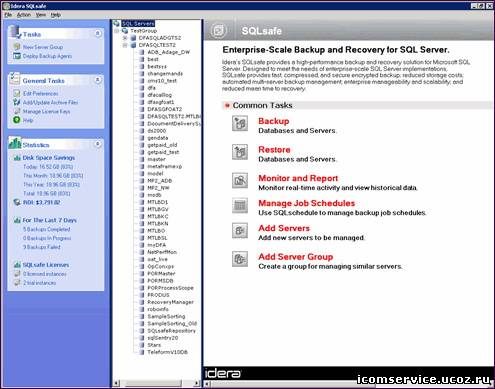Screen dimensions: 495x389
Task: Select the SQLsafeRepository database
Action: point(171,331)
